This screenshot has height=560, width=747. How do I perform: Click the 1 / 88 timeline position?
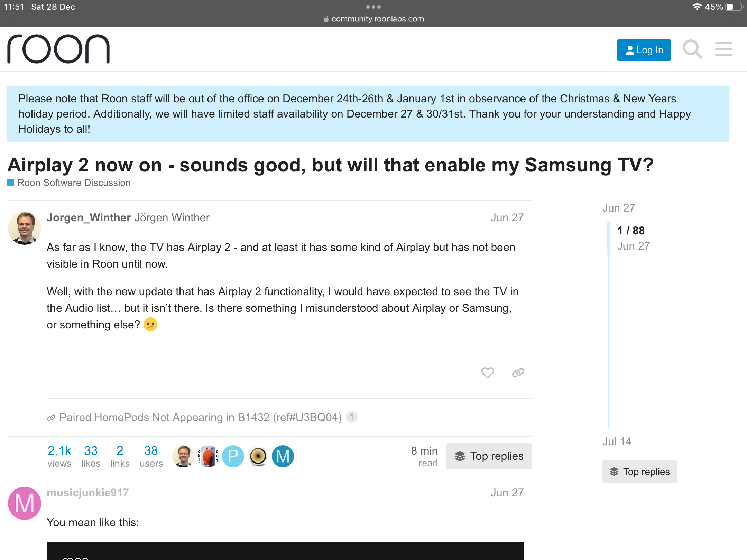point(631,231)
